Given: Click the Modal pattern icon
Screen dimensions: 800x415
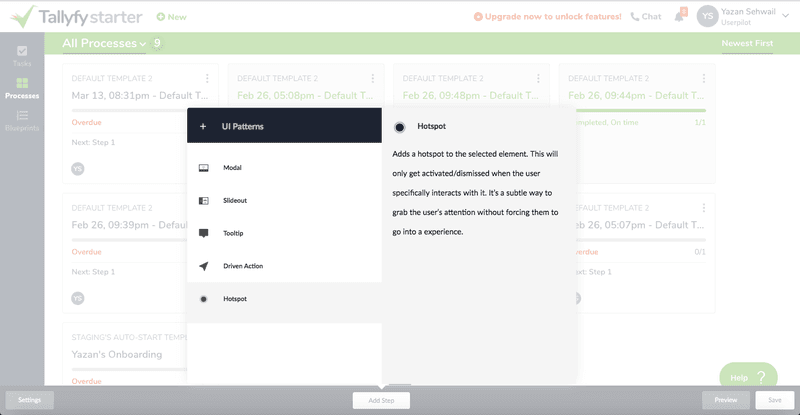Looking at the screenshot, I should (x=204, y=168).
